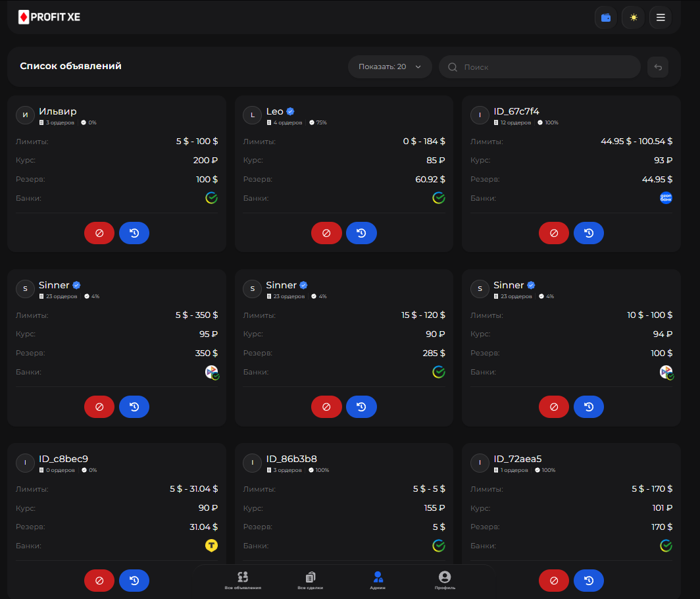The height and width of the screenshot is (599, 700).
Task: Click ID_67c7f4 avatar circle
Action: (x=480, y=115)
